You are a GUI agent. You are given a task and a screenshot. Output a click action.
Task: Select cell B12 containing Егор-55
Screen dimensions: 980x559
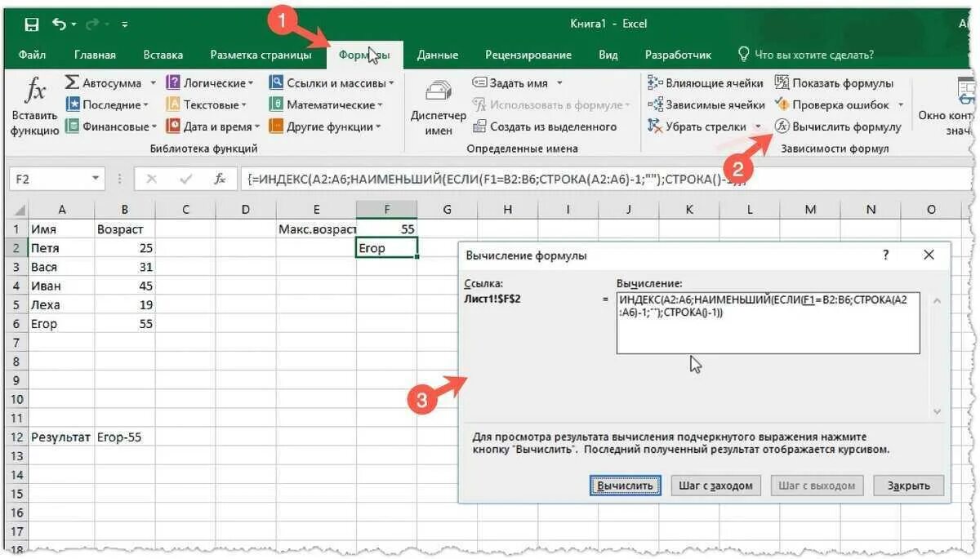pyautogui.click(x=125, y=437)
